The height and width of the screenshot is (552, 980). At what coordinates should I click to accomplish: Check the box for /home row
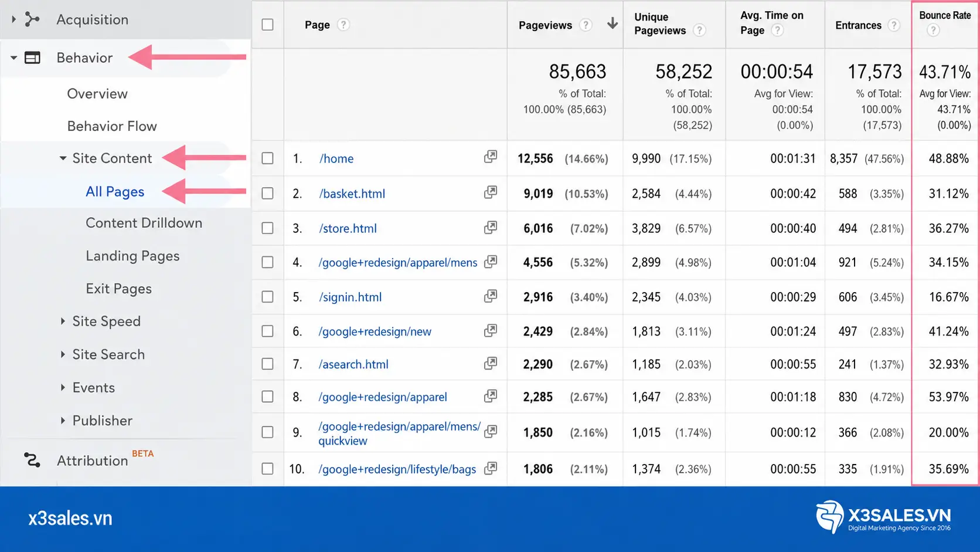pos(267,158)
